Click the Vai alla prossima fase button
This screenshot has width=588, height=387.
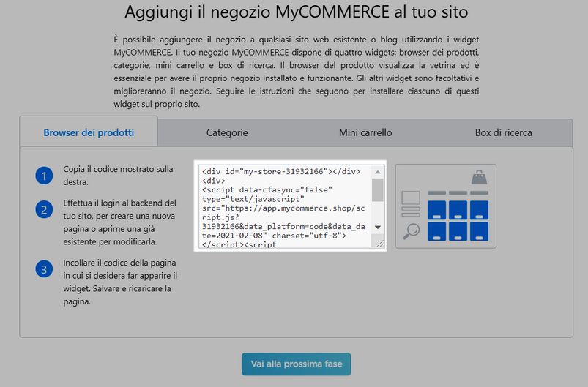tap(297, 364)
